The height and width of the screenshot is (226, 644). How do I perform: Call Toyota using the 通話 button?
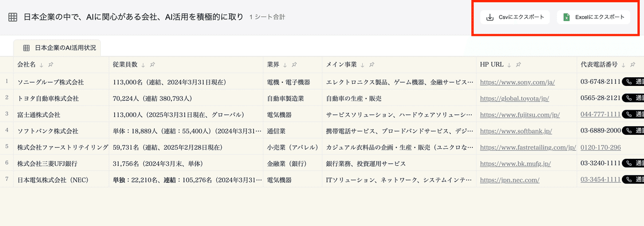click(633, 99)
